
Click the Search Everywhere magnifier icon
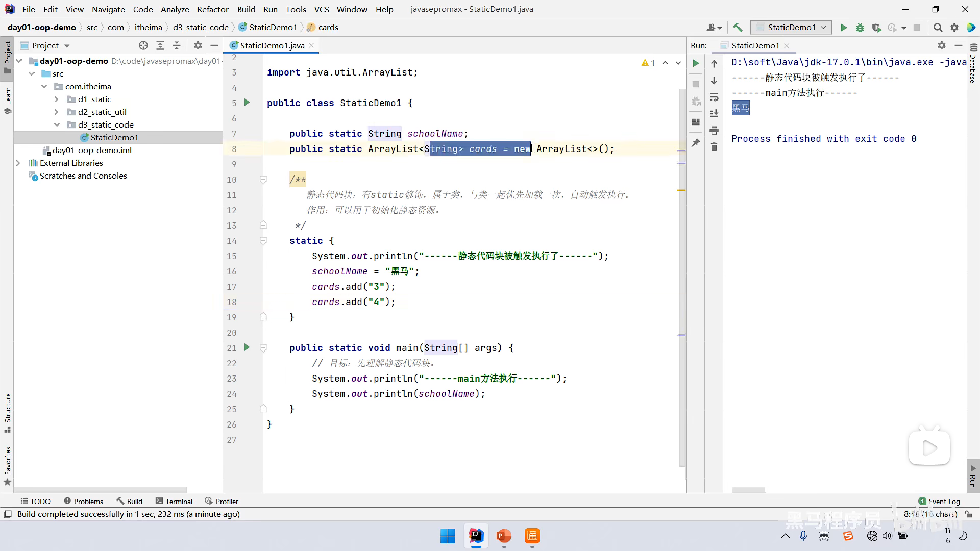click(x=938, y=28)
